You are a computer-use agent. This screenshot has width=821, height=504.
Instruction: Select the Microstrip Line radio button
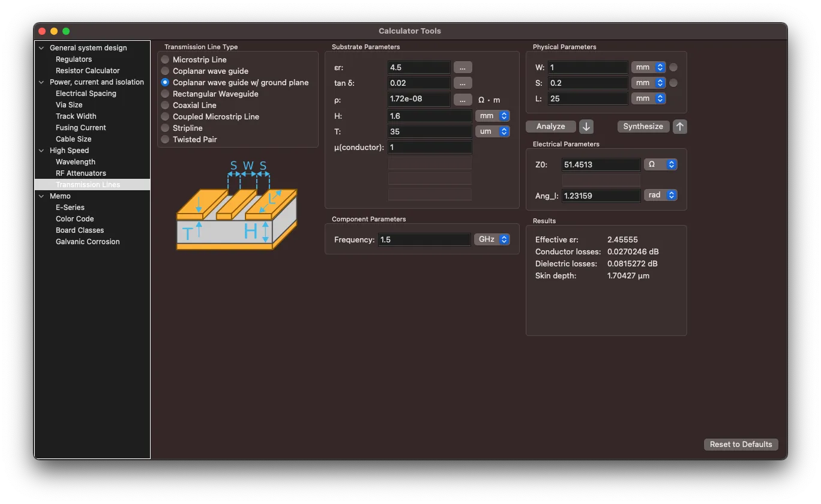[x=165, y=60]
